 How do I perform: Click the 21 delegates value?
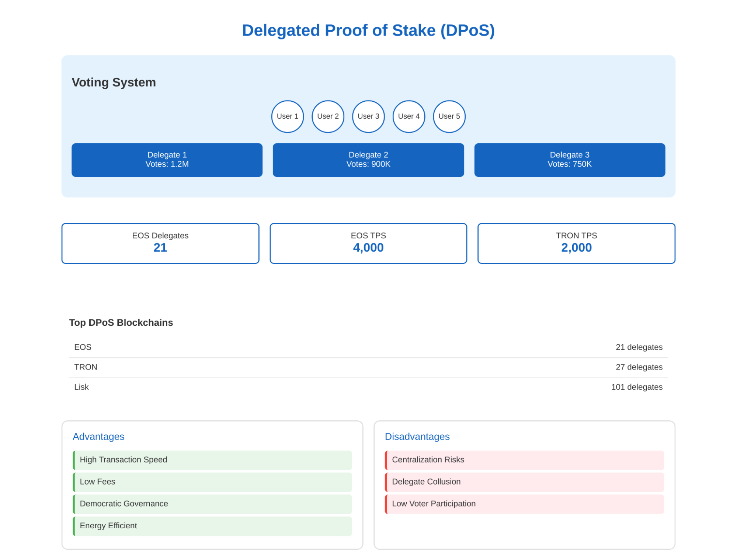(639, 347)
